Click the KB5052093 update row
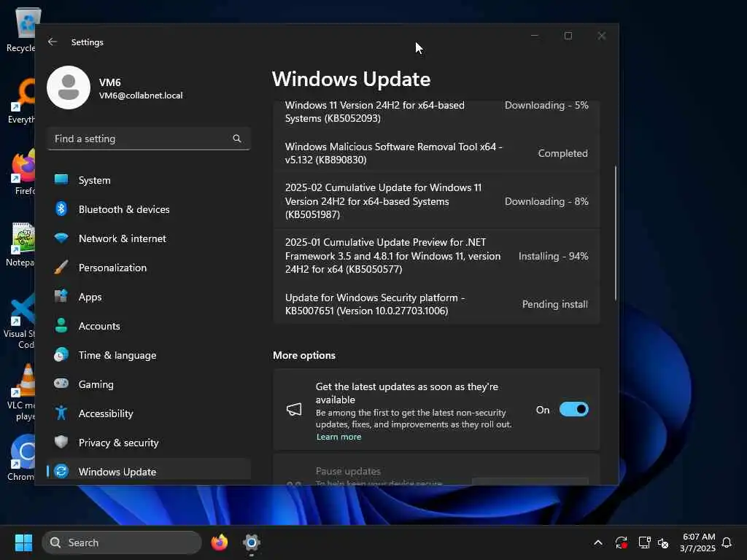The width and height of the screenshot is (747, 560). click(x=436, y=112)
